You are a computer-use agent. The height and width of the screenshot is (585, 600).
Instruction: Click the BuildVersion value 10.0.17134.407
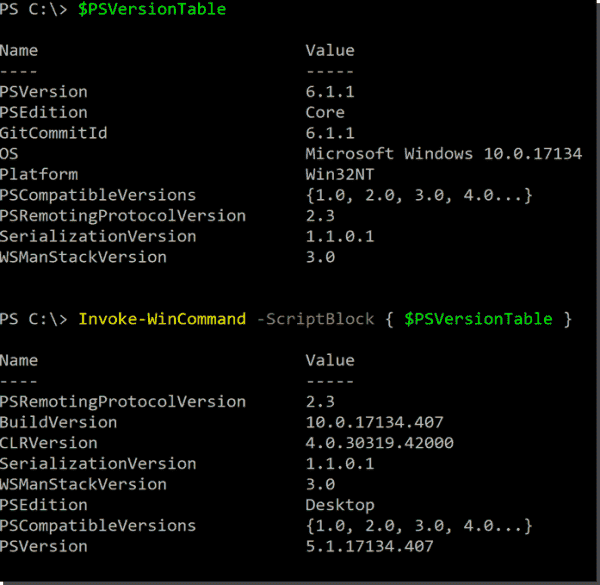(375, 422)
